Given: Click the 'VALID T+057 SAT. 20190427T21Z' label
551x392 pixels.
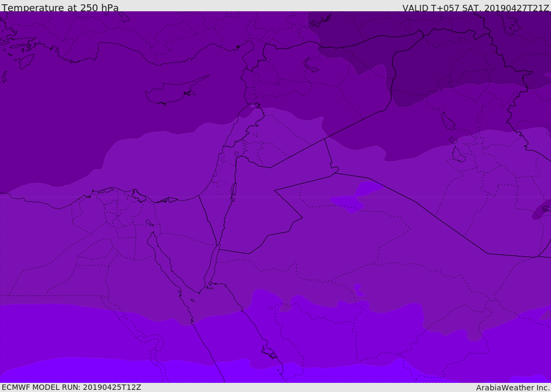Looking at the screenshot, I should (x=476, y=8).
